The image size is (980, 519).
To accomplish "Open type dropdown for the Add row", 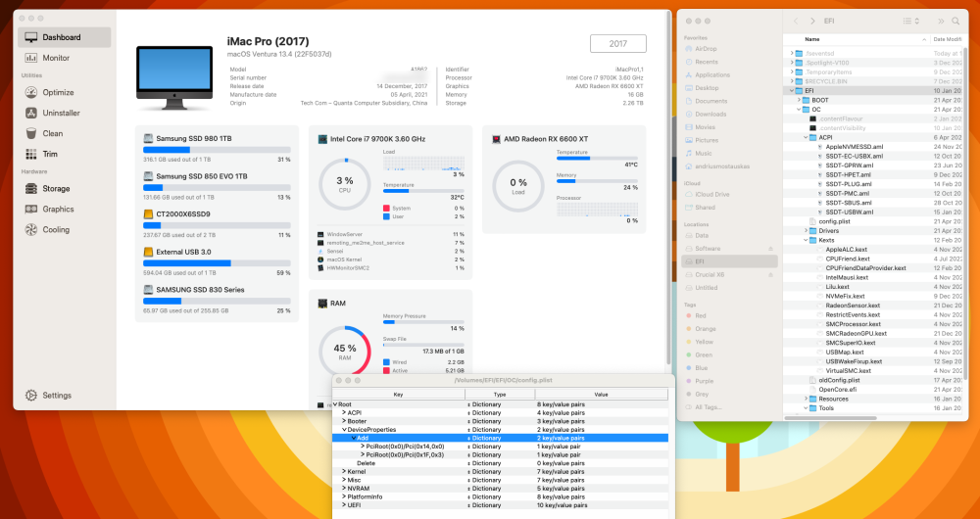I will pyautogui.click(x=468, y=439).
